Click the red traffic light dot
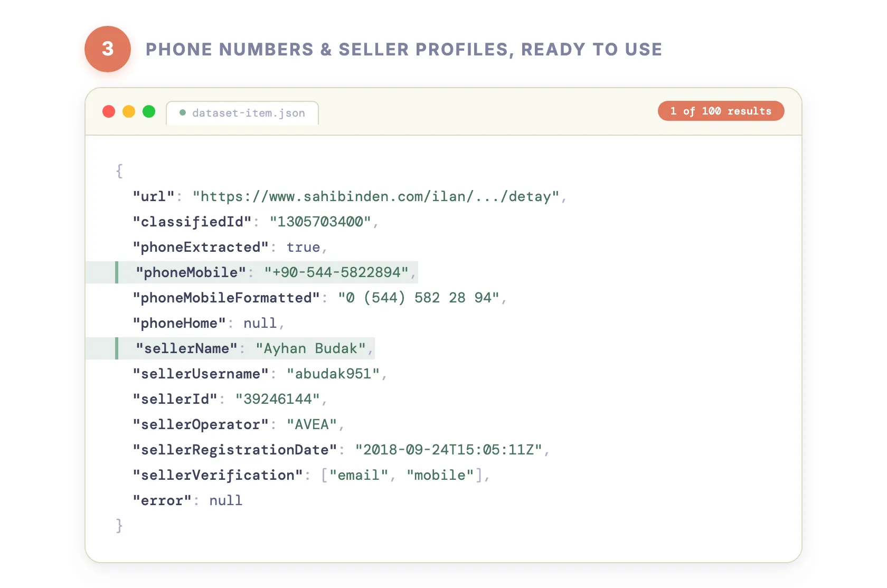 coord(109,111)
